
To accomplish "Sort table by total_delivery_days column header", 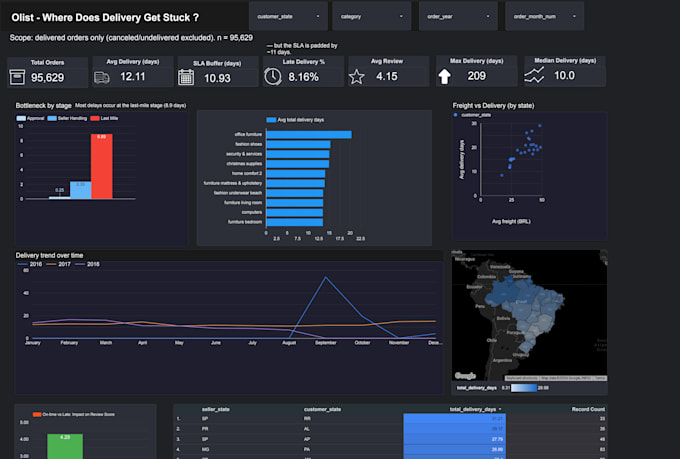I will click(475, 409).
